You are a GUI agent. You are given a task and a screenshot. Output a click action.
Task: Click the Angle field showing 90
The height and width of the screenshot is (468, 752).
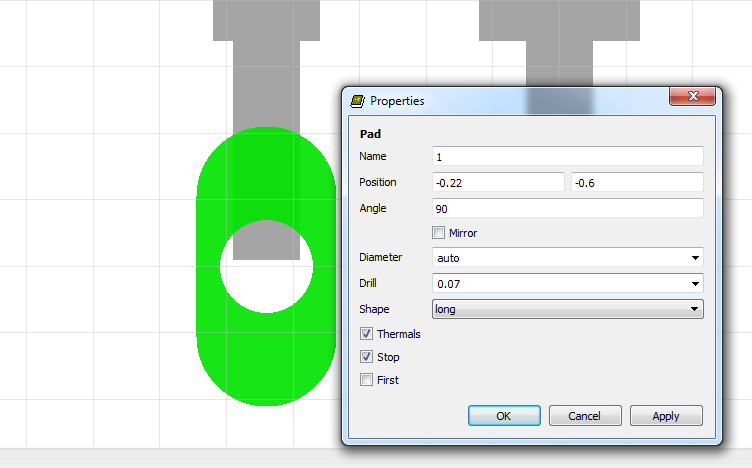[567, 208]
